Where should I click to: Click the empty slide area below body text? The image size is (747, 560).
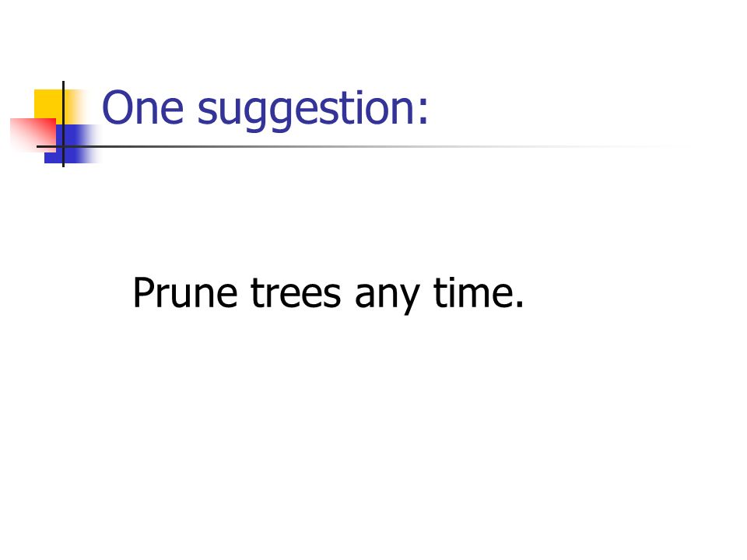click(373, 429)
